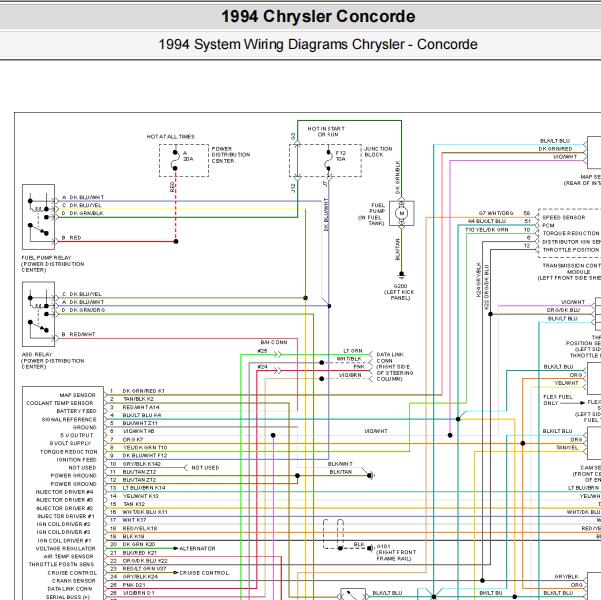
Task: Click wire label 'PNK D21'
Action: [134, 585]
